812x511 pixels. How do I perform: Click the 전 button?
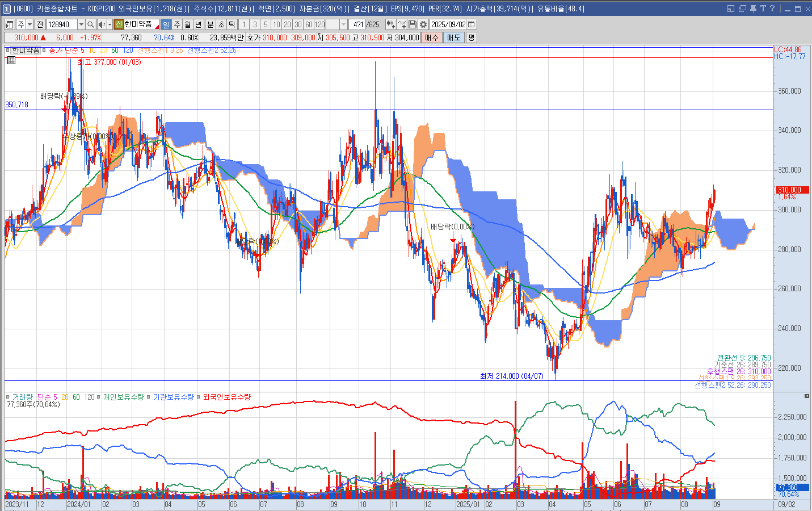point(40,24)
